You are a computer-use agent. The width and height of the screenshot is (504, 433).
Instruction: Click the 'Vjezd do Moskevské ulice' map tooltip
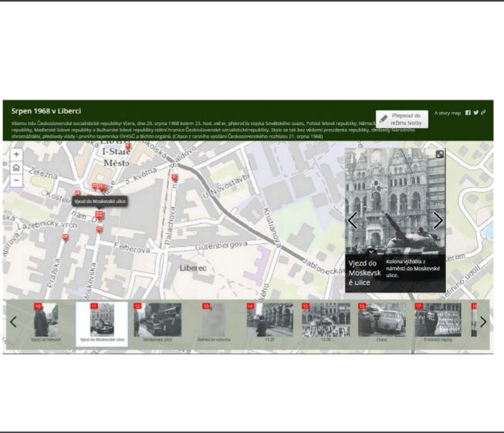pos(100,201)
